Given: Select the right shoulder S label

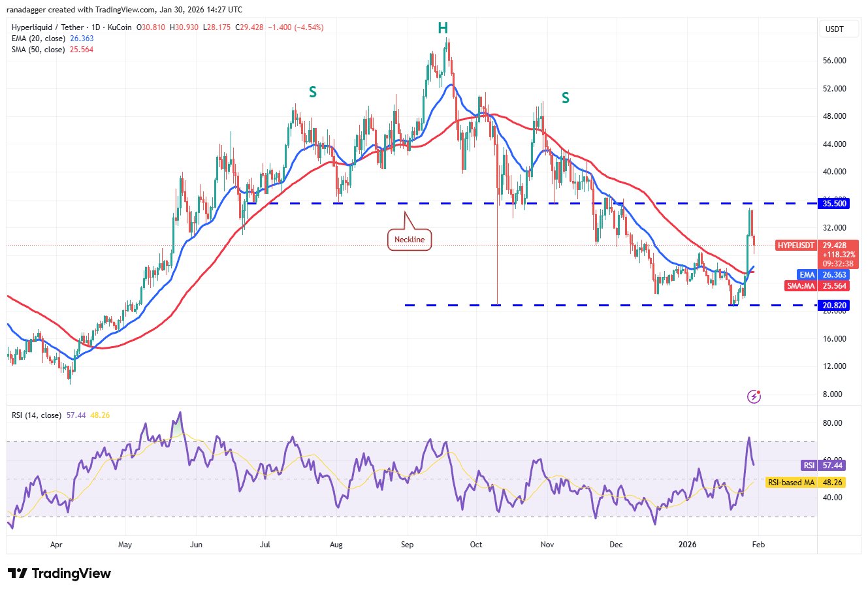Looking at the screenshot, I should pyautogui.click(x=565, y=98).
